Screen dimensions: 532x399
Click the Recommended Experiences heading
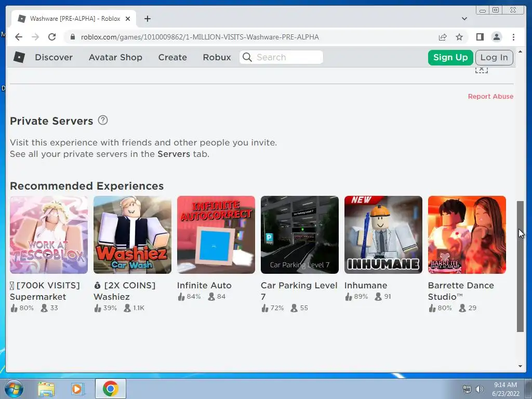coord(87,186)
